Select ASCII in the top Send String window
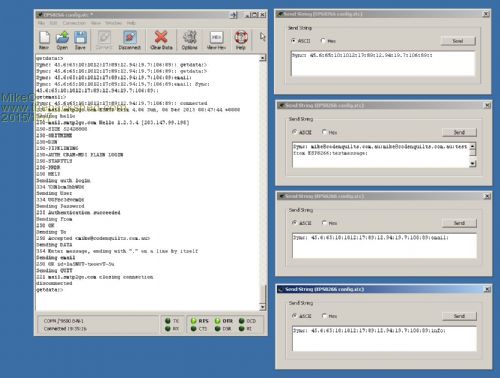The height and width of the screenshot is (378, 500). coord(294,41)
